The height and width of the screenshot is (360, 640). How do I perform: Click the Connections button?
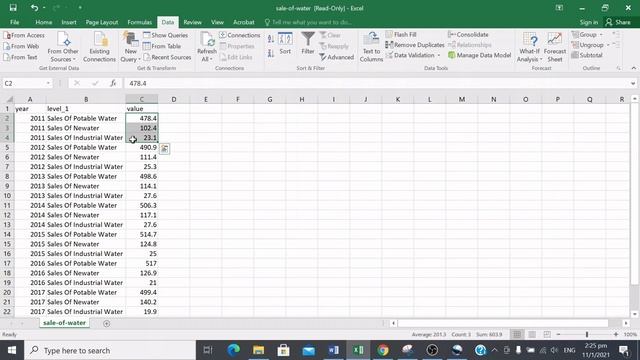coord(240,36)
